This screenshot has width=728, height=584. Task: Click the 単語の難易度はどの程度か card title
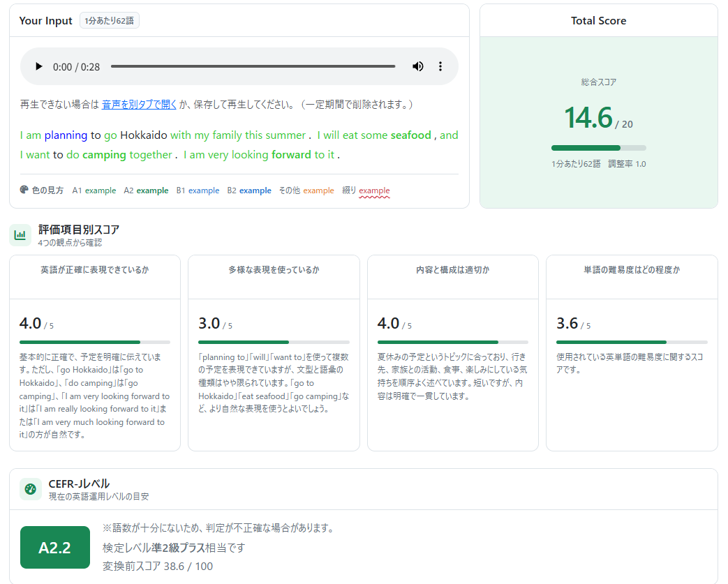[x=632, y=270]
